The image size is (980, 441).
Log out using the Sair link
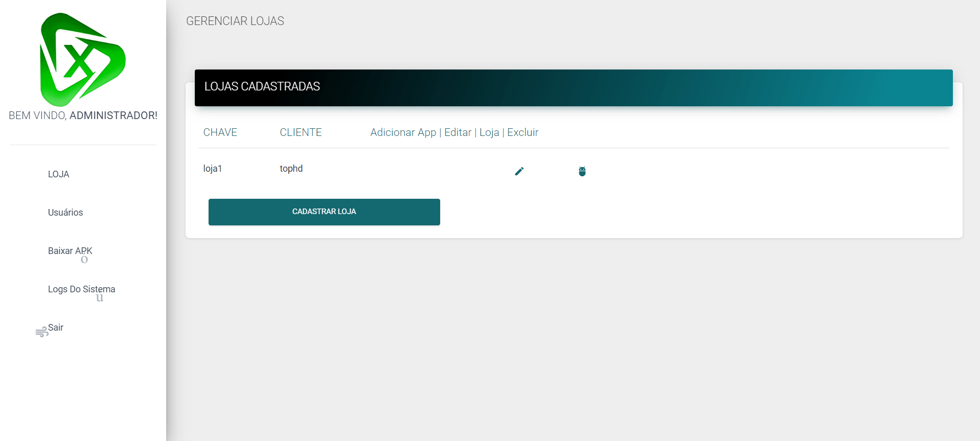click(x=56, y=328)
